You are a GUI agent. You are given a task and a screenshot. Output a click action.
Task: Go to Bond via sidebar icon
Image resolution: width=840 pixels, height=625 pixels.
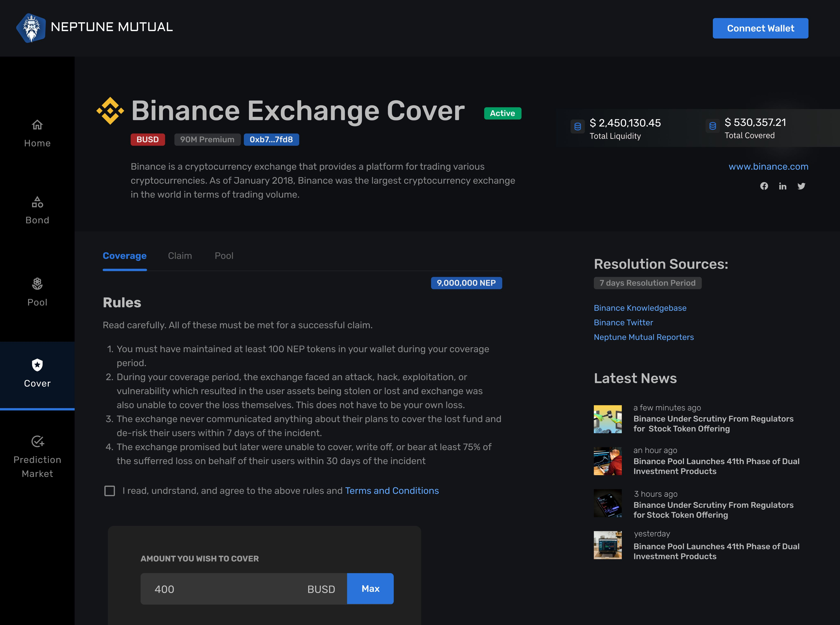click(37, 202)
